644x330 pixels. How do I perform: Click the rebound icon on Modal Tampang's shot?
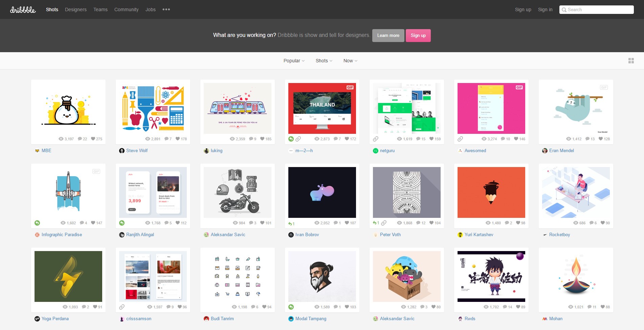tap(291, 307)
